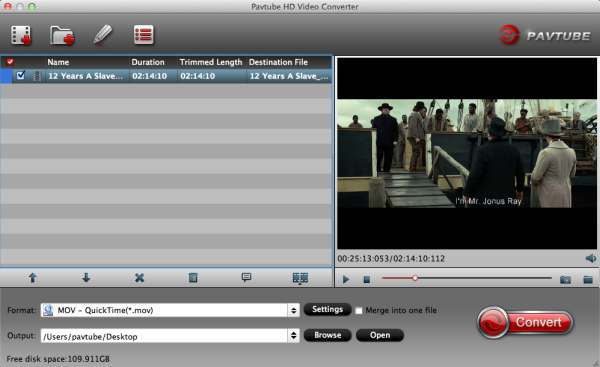Open the subtitle speech bubble icon

(246, 277)
